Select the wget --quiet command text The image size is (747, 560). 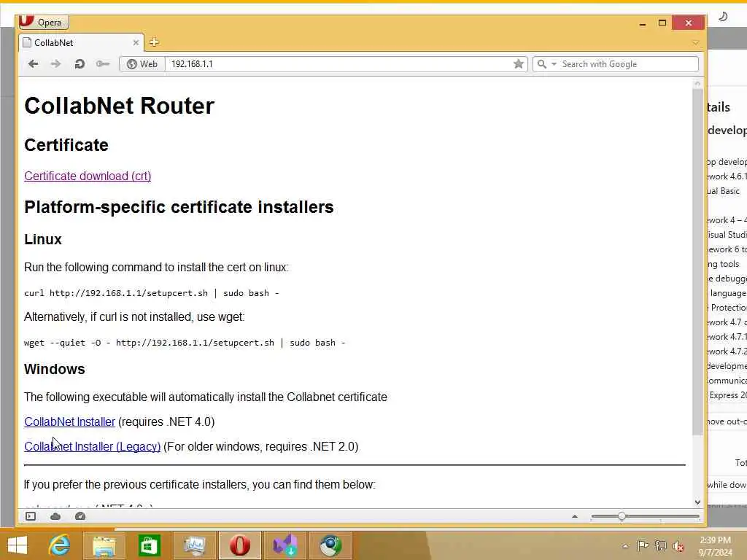185,343
